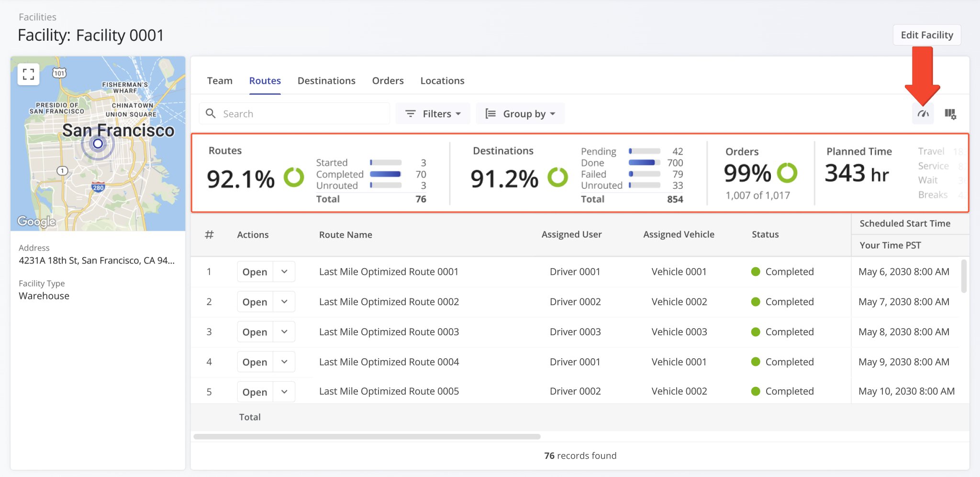This screenshot has height=477, width=980.
Task: Switch to the Destinations tab
Action: (x=326, y=80)
